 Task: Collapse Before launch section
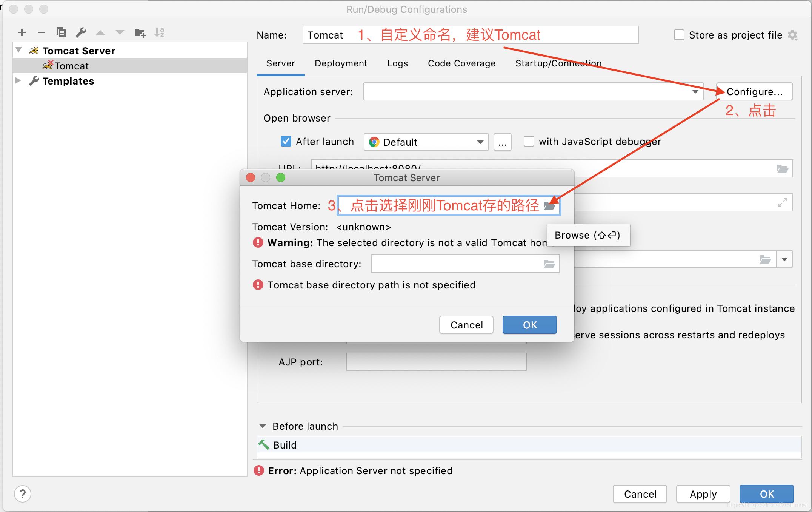pos(263,426)
